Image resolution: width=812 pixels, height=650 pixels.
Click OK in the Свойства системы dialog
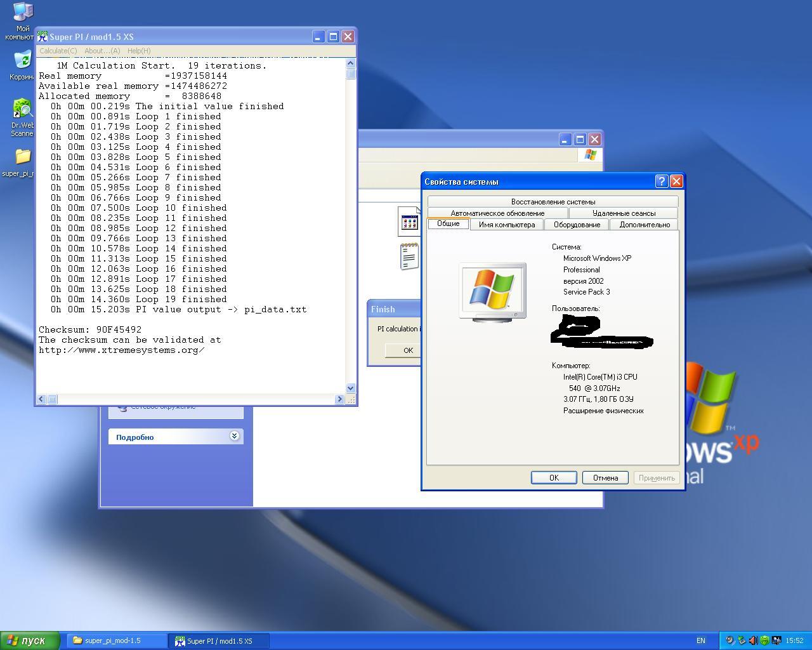554,478
